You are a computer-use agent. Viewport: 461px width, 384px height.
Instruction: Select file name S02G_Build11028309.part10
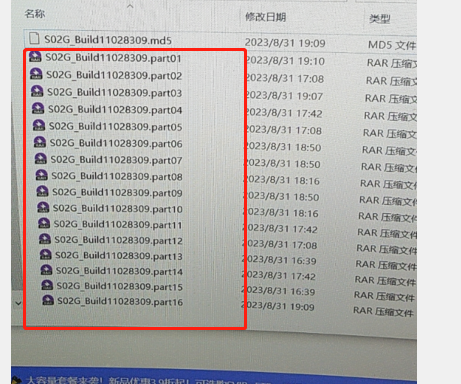pos(118,209)
